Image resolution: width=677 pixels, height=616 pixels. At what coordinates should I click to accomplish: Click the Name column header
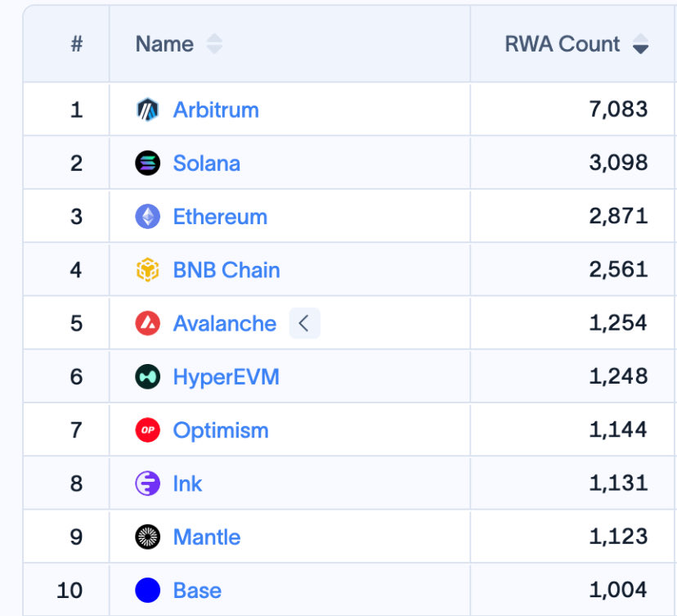tap(164, 44)
